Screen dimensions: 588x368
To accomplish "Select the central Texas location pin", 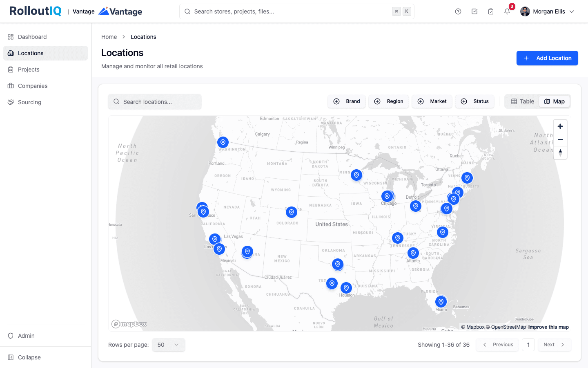I will (332, 283).
